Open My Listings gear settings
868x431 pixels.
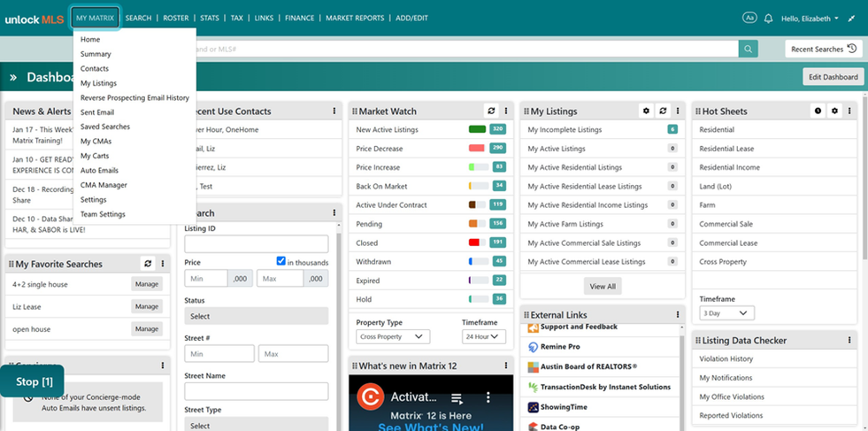646,111
